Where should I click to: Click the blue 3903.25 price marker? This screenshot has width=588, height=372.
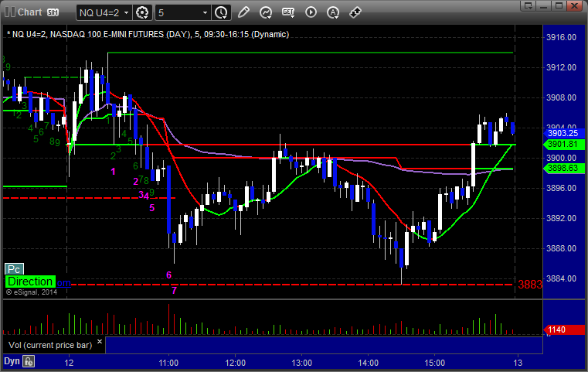(564, 133)
